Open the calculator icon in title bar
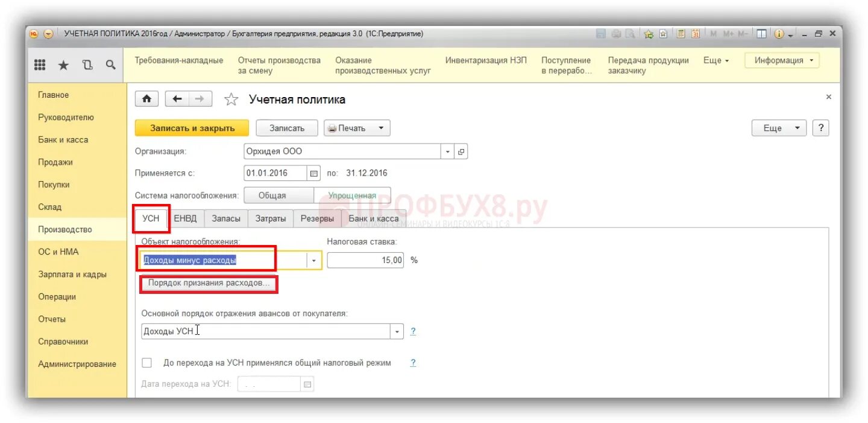This screenshot has width=868, height=423. pos(681,34)
